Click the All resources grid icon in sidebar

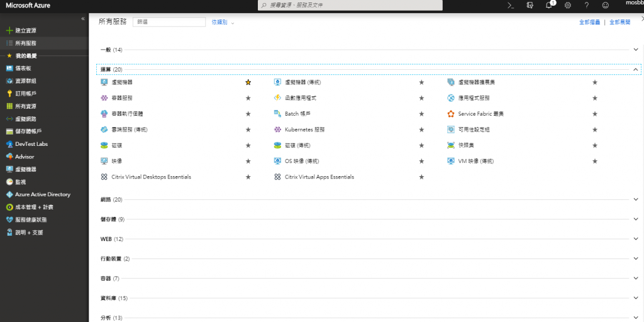(9, 106)
